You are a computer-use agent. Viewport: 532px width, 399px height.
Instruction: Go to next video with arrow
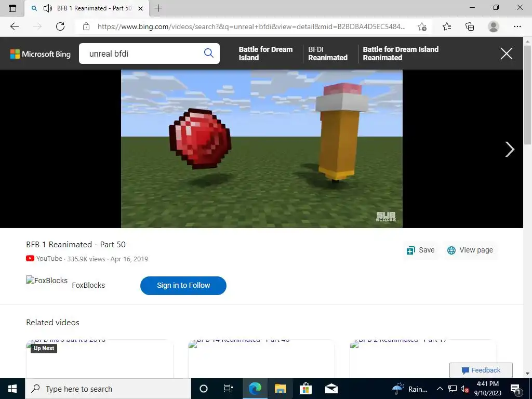click(510, 149)
